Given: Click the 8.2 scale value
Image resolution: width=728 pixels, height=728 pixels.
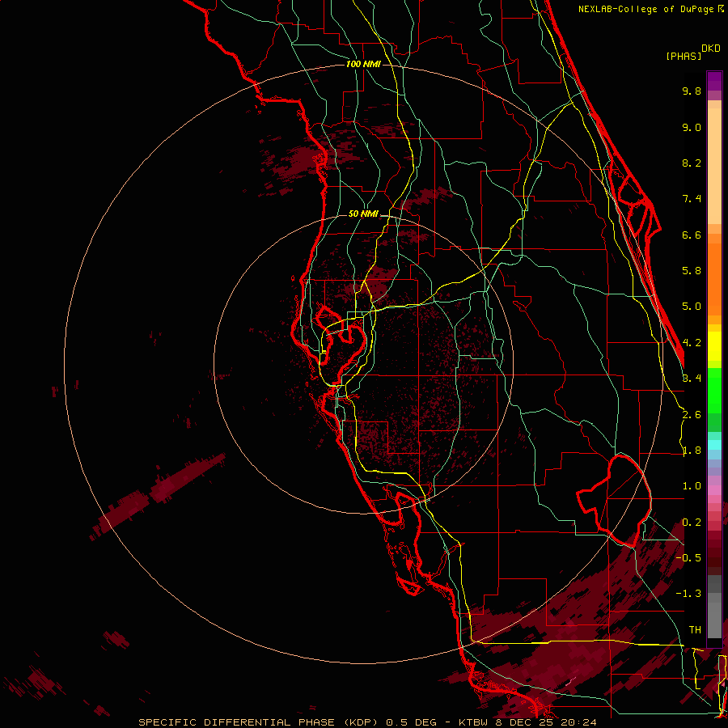Looking at the screenshot, I should [x=692, y=163].
